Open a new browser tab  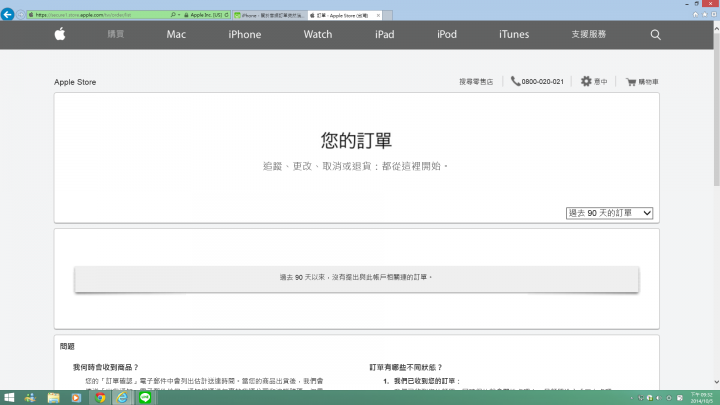(388, 15)
